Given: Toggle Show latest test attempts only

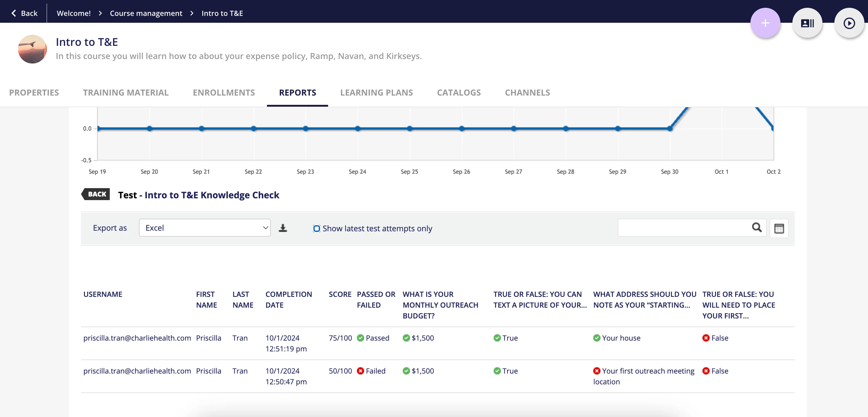Looking at the screenshot, I should point(316,229).
